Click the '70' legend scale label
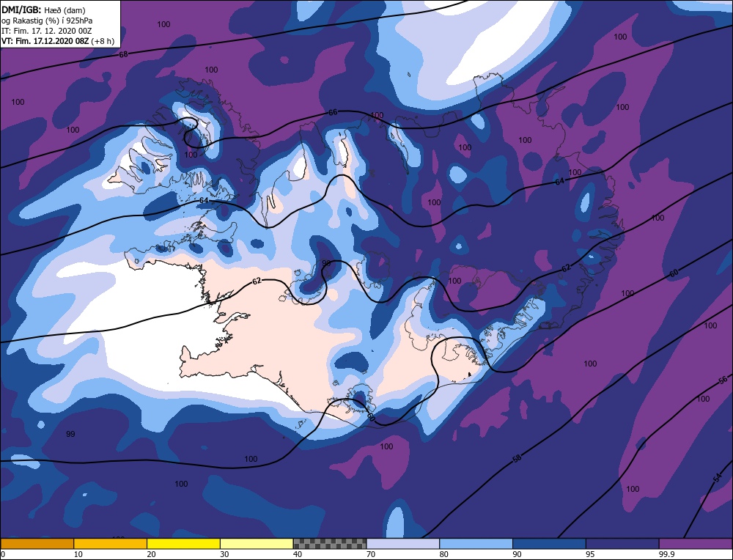 point(371,554)
